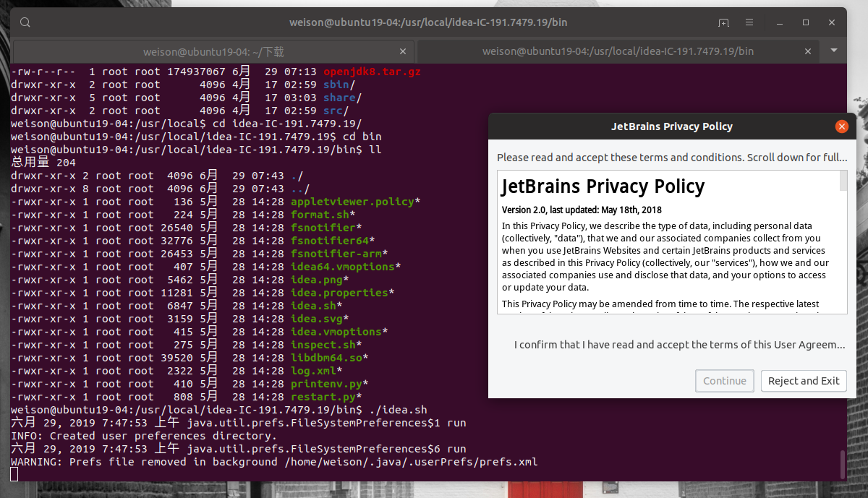868x498 pixels.
Task: Click the '总用量 204' line
Action: pos(43,163)
